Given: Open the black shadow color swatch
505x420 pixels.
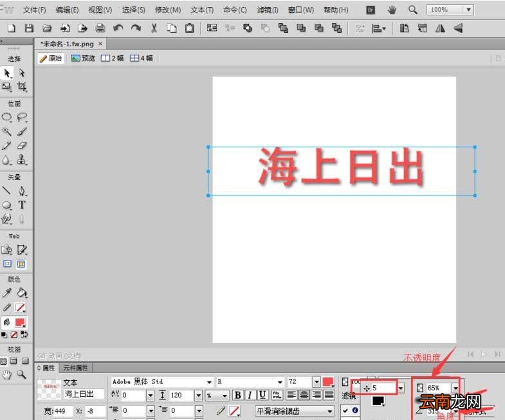Looking at the screenshot, I should [378, 401].
